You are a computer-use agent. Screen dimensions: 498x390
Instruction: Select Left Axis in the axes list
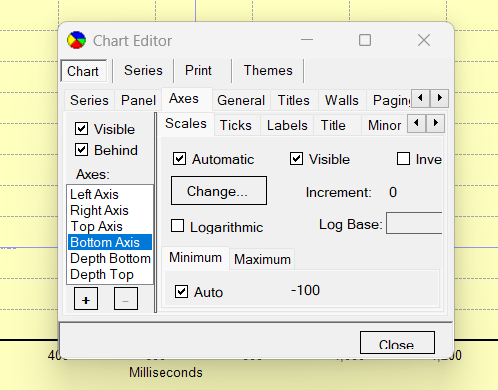coord(110,194)
